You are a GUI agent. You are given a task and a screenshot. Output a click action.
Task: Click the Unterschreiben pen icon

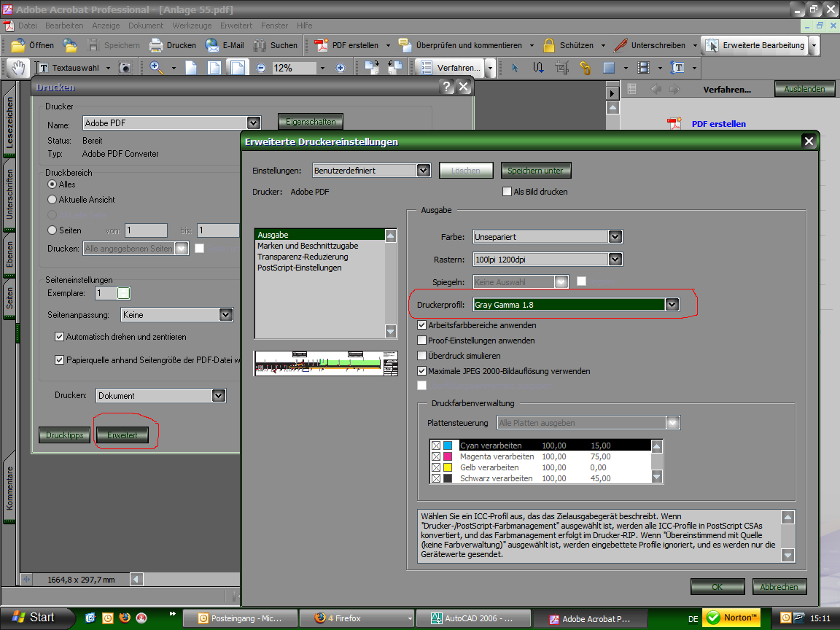click(621, 45)
